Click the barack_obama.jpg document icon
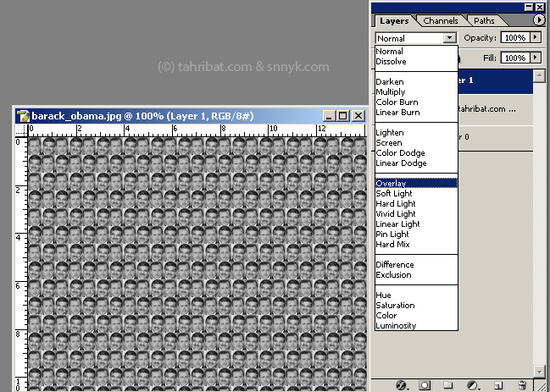This screenshot has height=392, width=550. pos(22,116)
